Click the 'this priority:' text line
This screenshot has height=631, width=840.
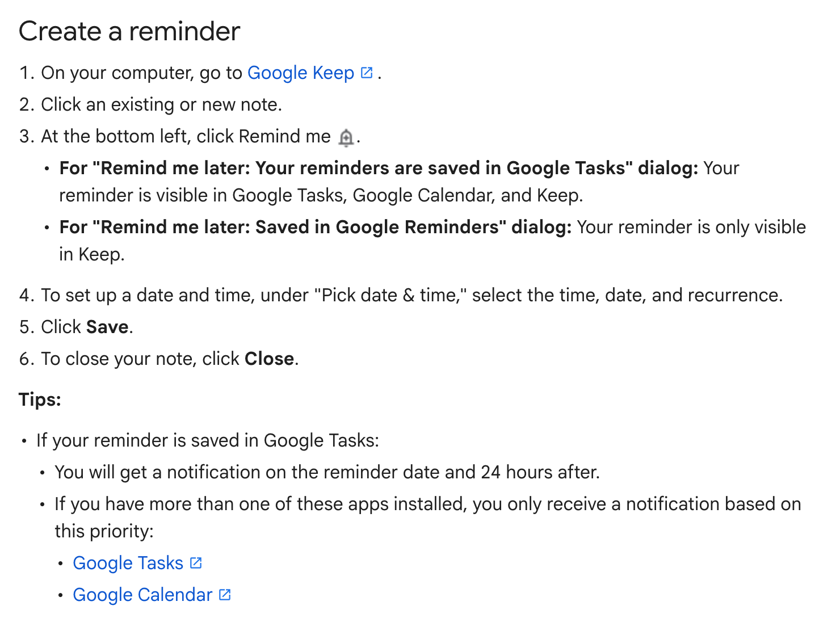coord(104,532)
